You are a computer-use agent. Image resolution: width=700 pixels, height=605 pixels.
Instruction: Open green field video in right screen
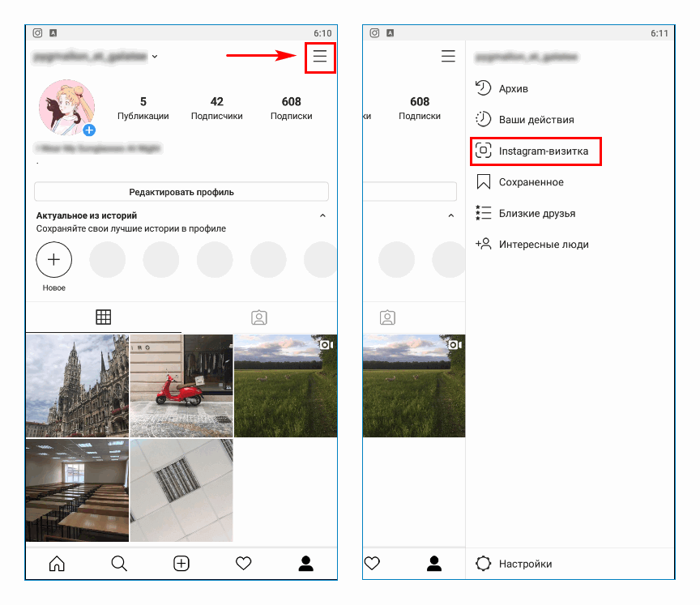pos(414,386)
